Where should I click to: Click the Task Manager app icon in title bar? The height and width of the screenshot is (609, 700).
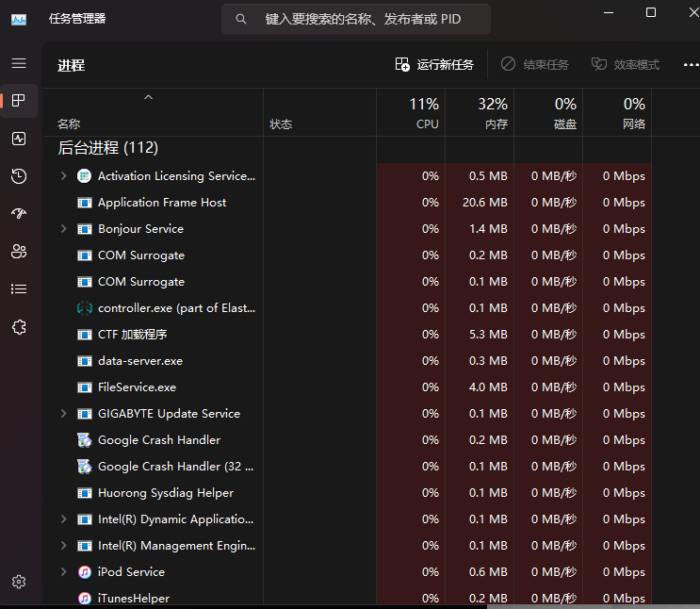[19, 19]
